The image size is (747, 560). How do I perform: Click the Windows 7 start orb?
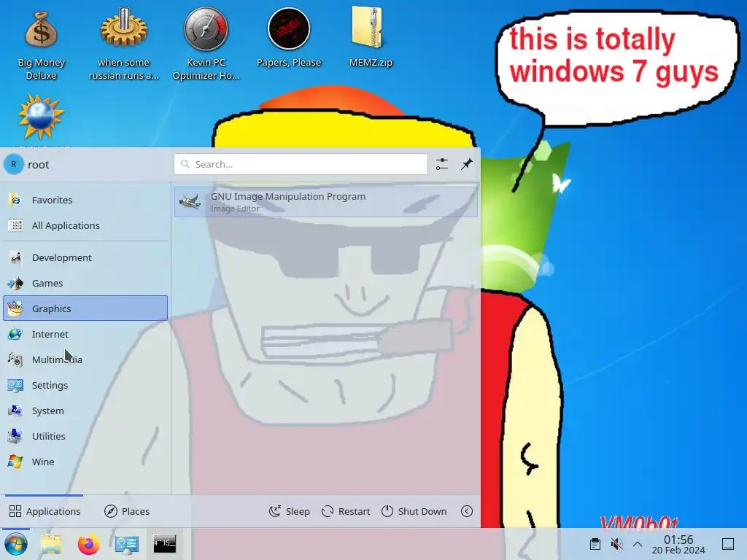point(16,544)
